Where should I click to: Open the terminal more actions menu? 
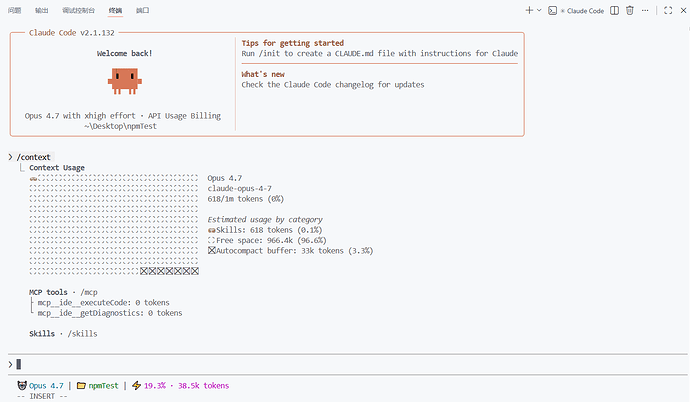pyautogui.click(x=645, y=11)
